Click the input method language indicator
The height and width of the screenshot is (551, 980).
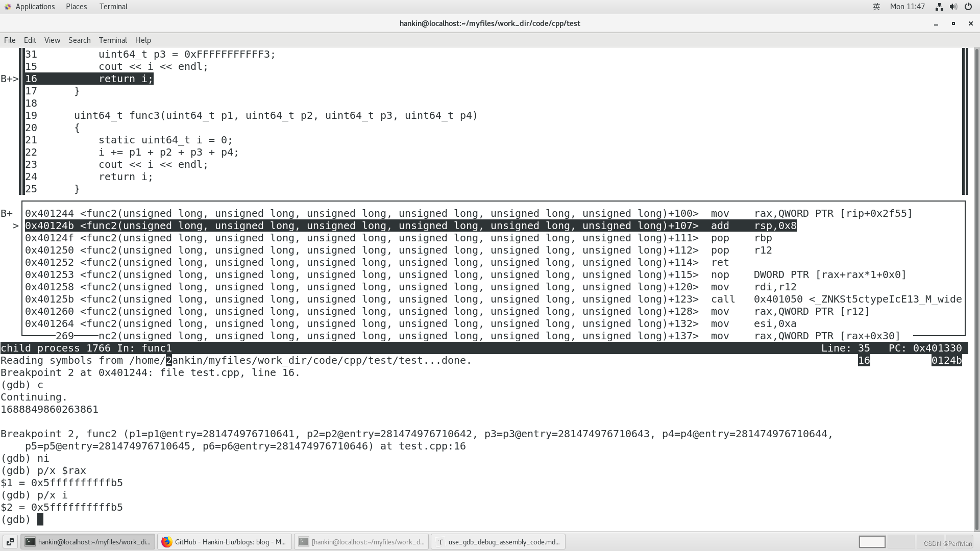pyautogui.click(x=876, y=7)
